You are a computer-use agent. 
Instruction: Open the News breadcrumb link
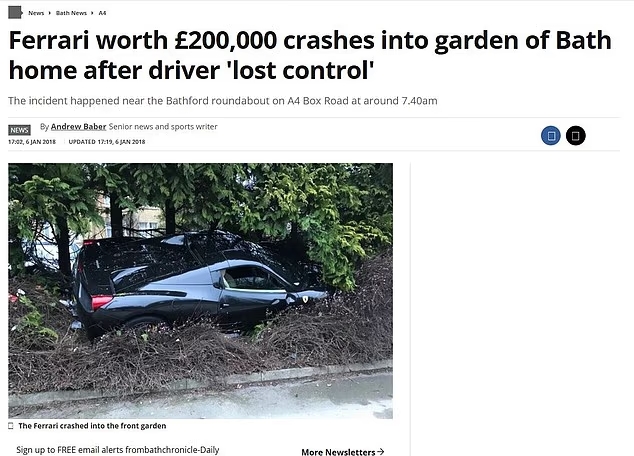coord(36,13)
